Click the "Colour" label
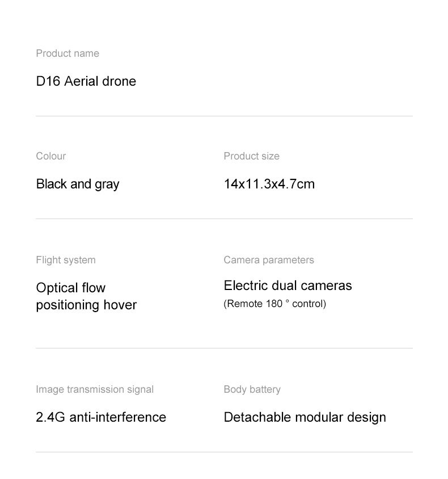The width and height of the screenshot is (448, 479). [x=51, y=156]
